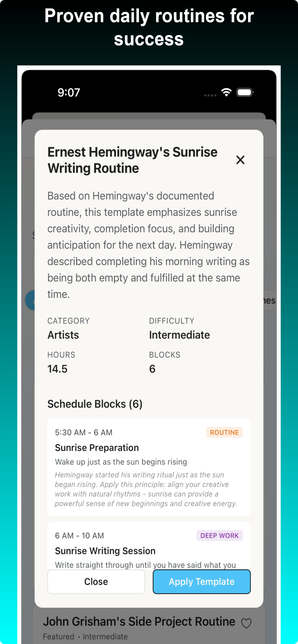Tap the blocks count of 6

tap(152, 369)
